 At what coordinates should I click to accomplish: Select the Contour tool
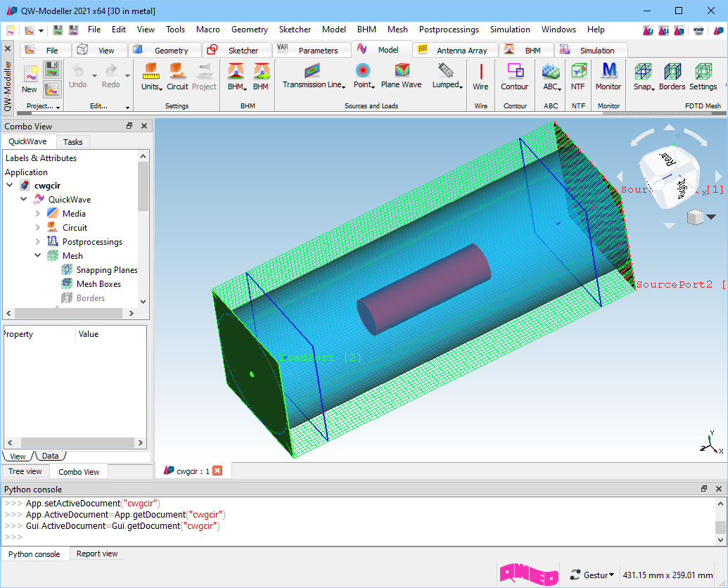point(514,77)
